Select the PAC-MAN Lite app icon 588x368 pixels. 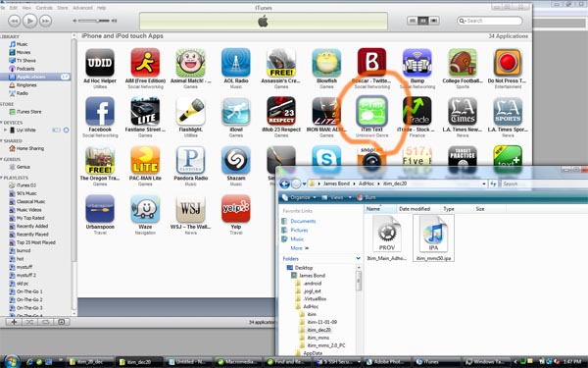(145, 160)
